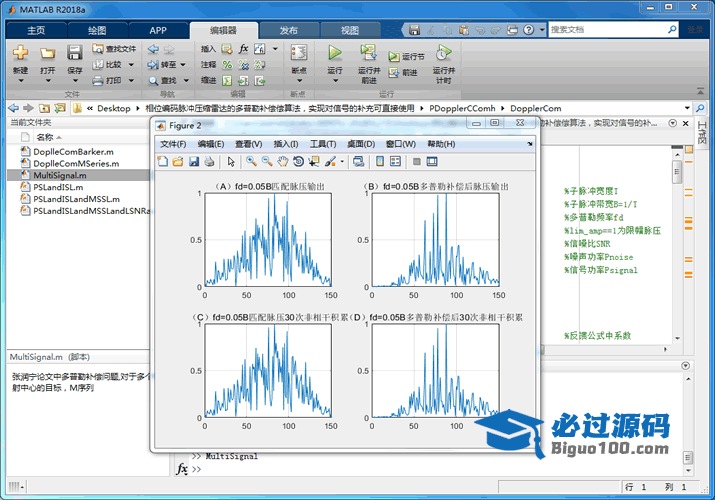The width and height of the screenshot is (715, 500).
Task: Select file PSLandISL.m
Action: point(58,187)
